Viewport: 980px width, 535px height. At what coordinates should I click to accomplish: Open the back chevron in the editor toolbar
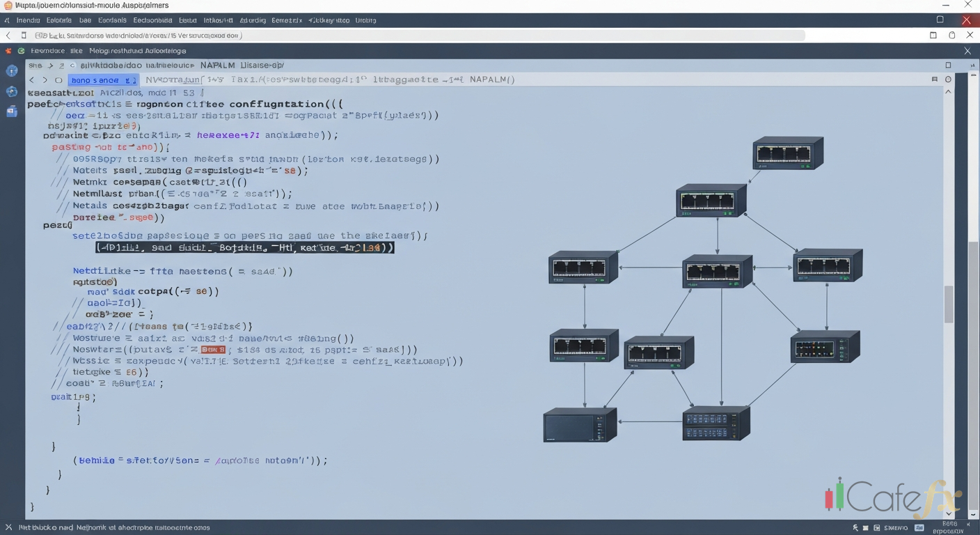coord(31,79)
